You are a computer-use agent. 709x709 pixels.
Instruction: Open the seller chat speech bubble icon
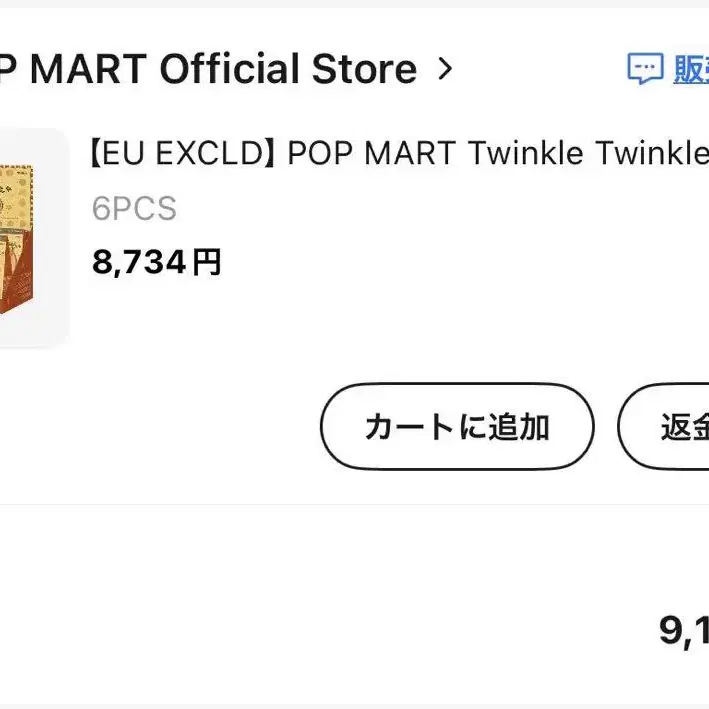[x=645, y=69]
